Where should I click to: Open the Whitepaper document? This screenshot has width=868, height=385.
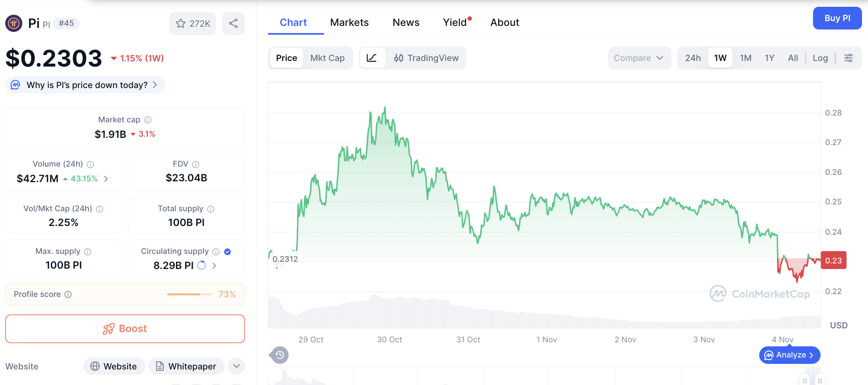186,366
